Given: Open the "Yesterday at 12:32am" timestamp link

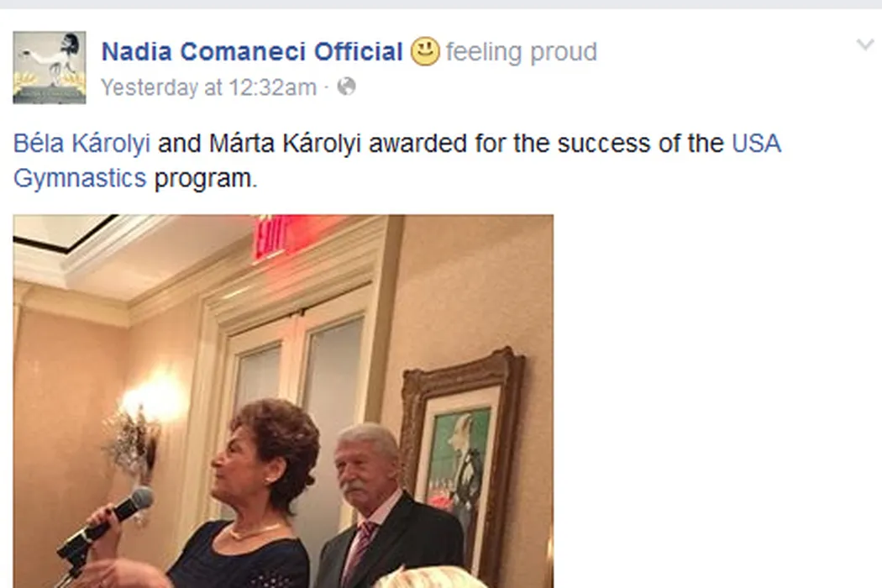Looking at the screenshot, I should pos(208,87).
